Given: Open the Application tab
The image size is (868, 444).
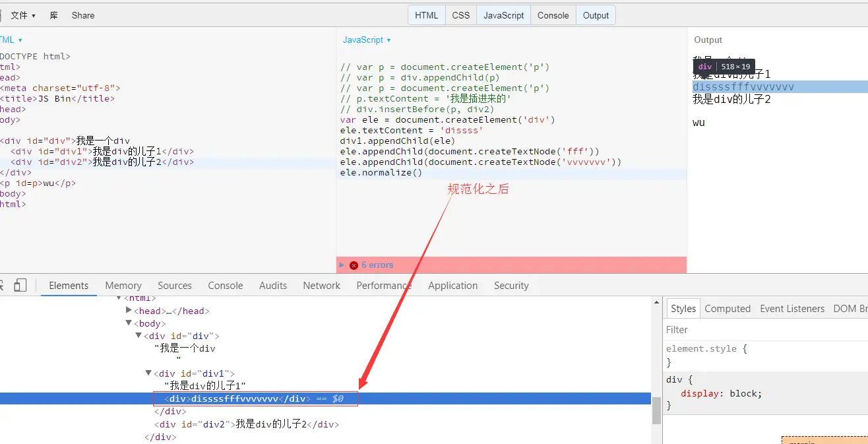Looking at the screenshot, I should coord(452,286).
